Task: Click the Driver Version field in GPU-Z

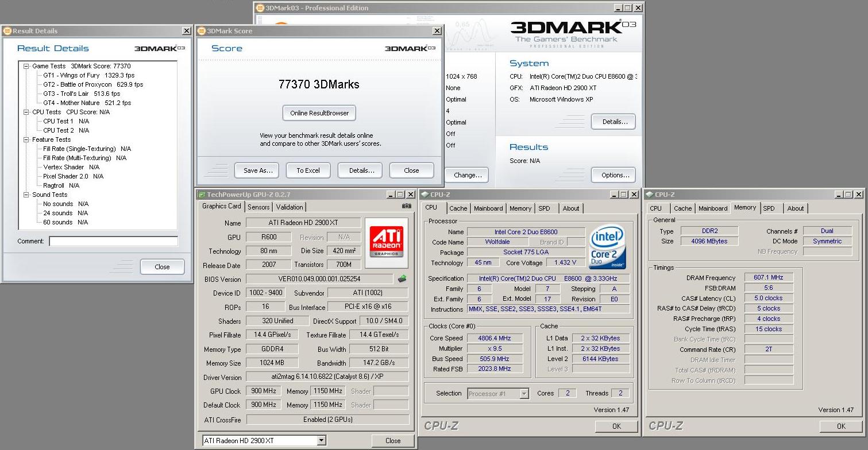Action: [327, 377]
